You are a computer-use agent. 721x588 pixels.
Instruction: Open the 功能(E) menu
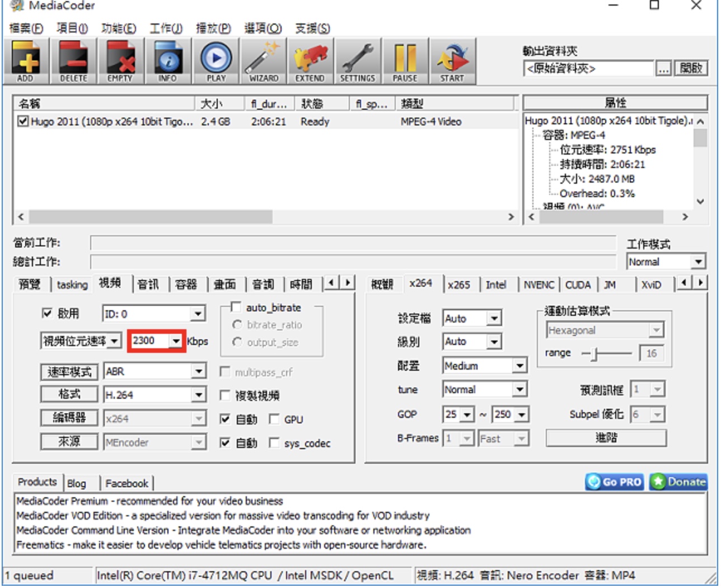[x=119, y=28]
